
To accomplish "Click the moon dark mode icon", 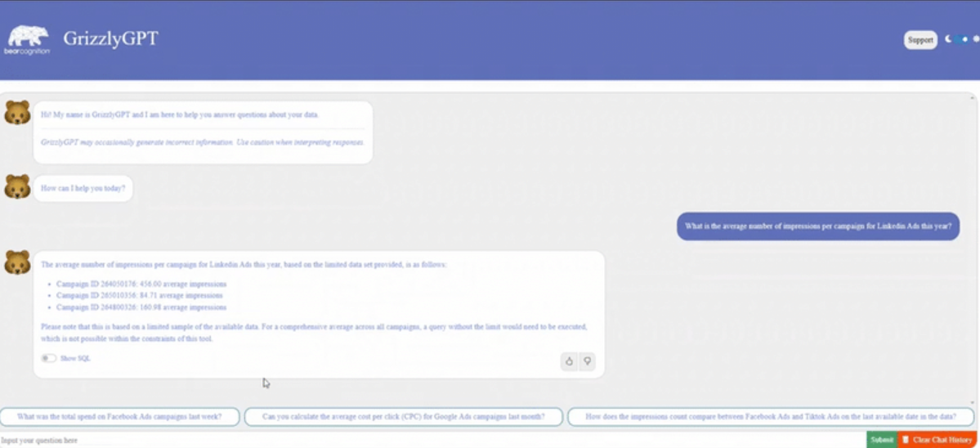I will [x=947, y=39].
